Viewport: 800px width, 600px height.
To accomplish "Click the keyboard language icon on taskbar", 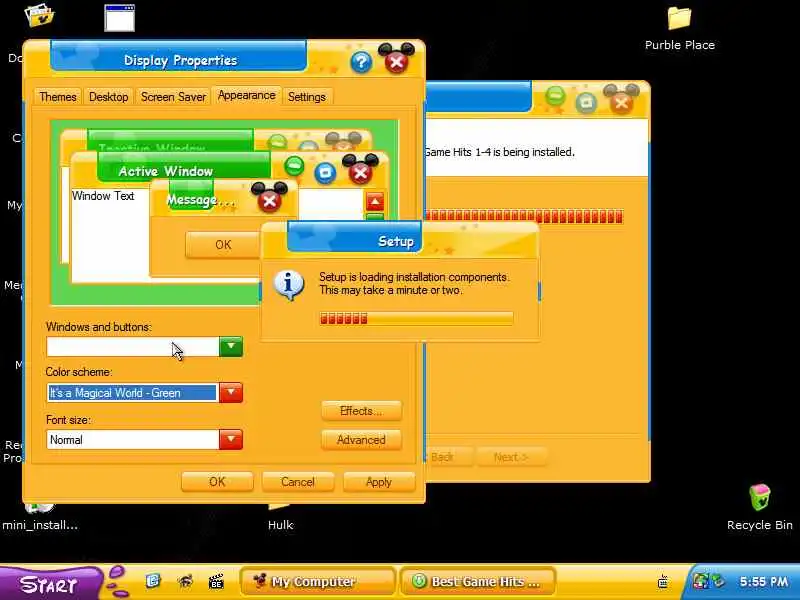I will pos(663,581).
